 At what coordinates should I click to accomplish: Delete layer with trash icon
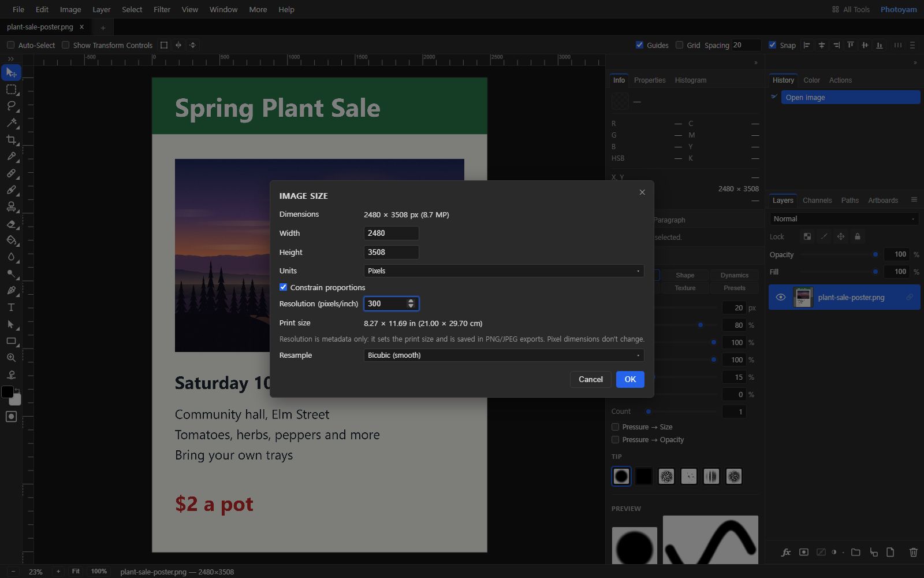click(x=913, y=553)
